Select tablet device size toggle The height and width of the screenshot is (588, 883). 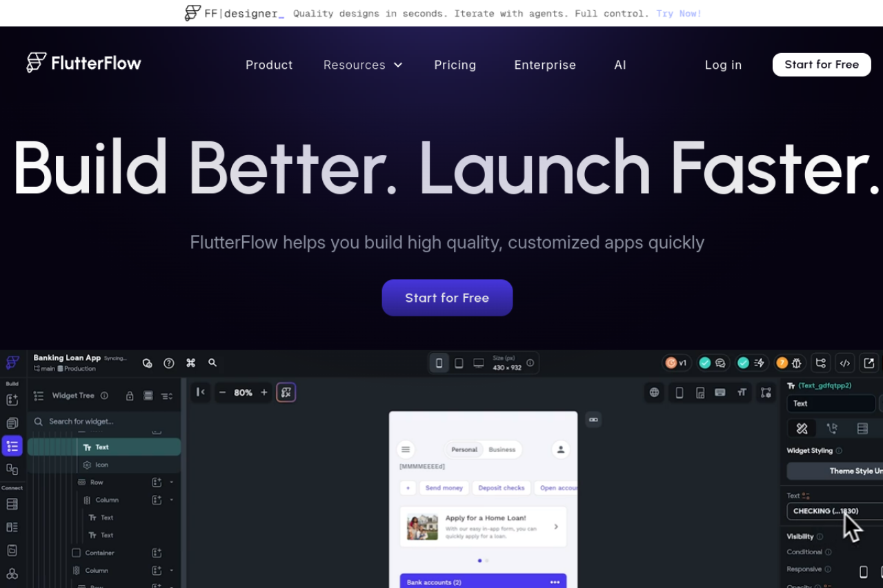459,363
